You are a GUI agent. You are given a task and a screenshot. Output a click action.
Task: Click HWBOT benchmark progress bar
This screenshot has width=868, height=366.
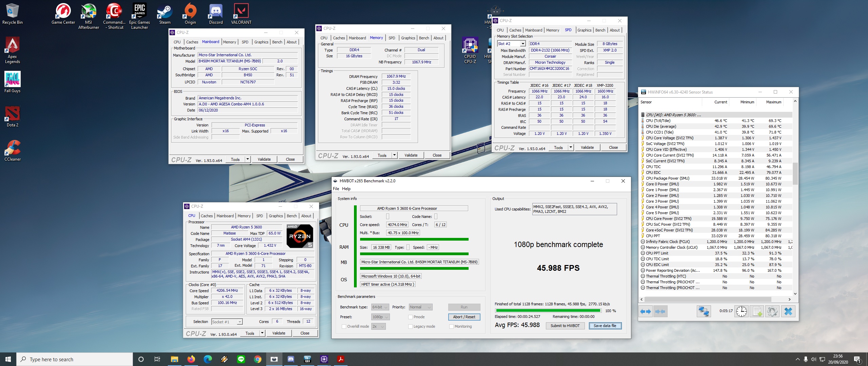click(548, 310)
